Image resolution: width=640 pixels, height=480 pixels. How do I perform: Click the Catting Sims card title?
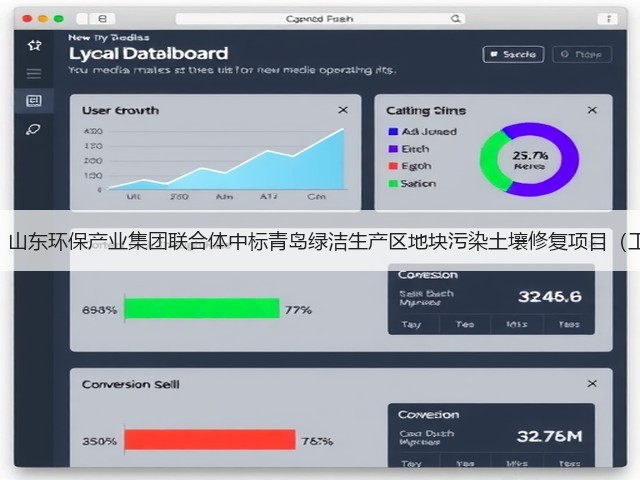[426, 111]
